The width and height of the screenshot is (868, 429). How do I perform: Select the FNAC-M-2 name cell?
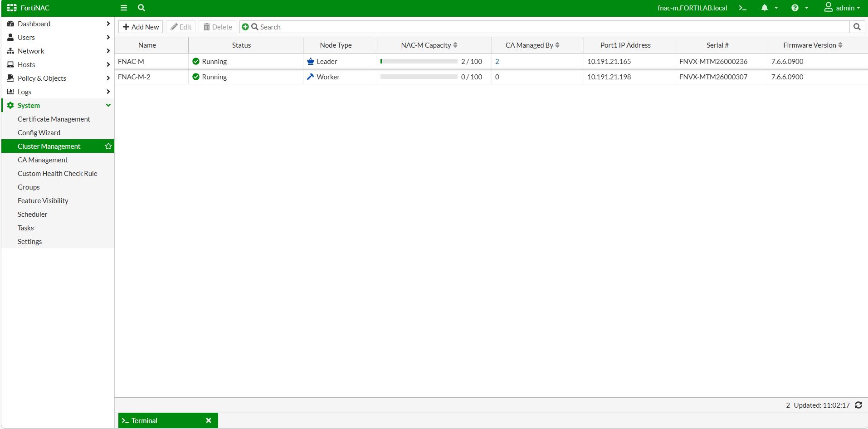151,77
